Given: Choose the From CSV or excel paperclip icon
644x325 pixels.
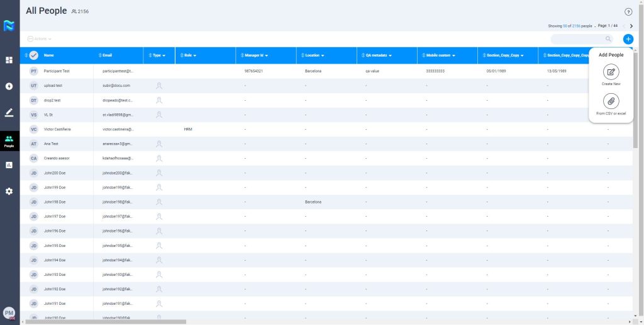Looking at the screenshot, I should [x=611, y=101].
